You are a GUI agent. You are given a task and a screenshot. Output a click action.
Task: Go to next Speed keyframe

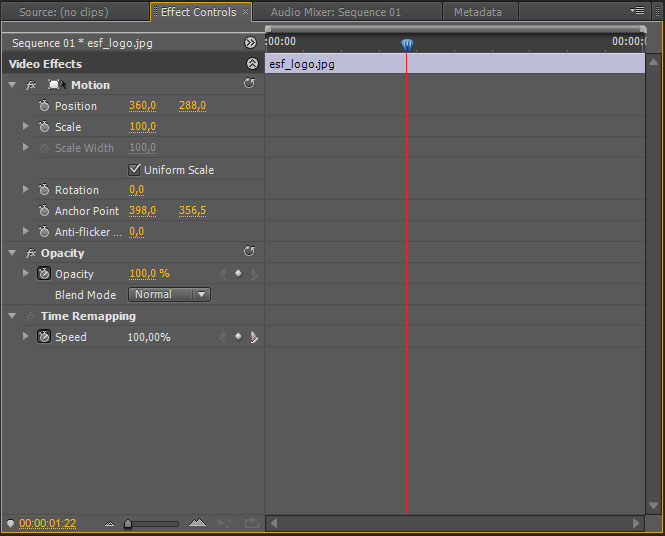(x=254, y=337)
